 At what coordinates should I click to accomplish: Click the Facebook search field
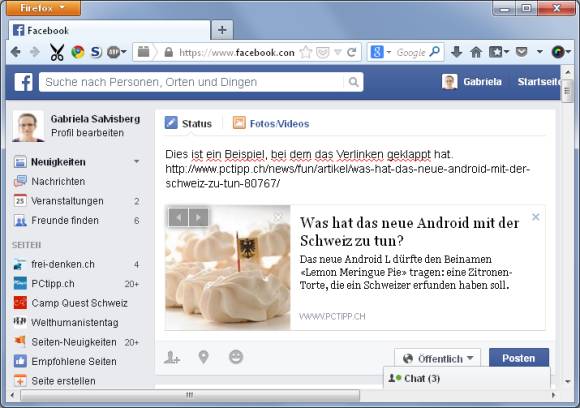192,82
